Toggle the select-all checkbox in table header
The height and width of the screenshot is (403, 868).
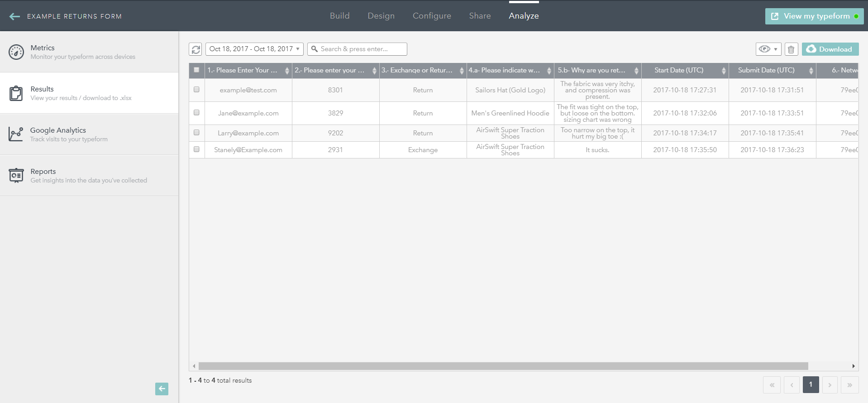click(x=196, y=70)
